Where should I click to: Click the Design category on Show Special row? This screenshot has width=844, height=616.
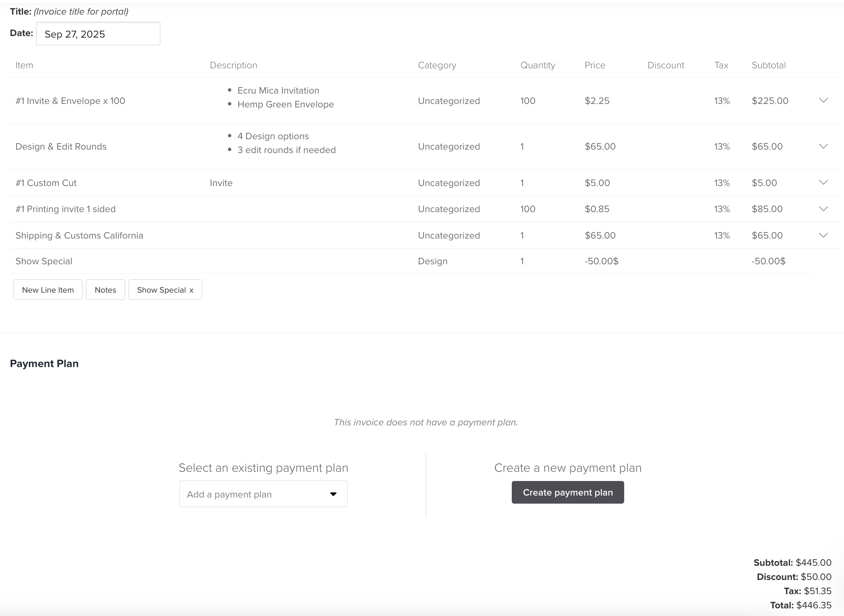[432, 261]
